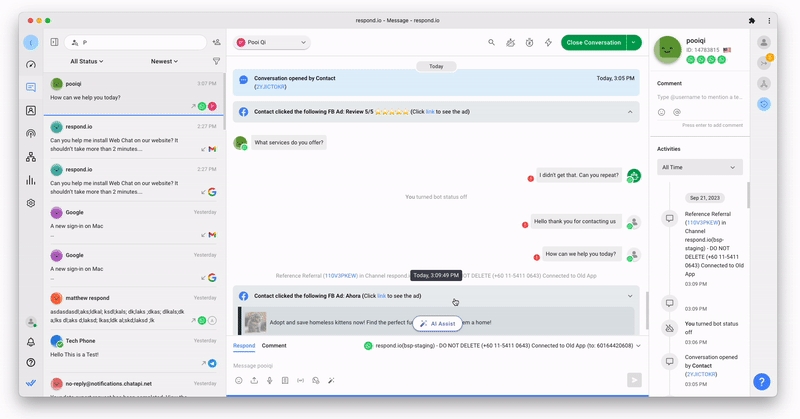Open the Workflows module icon in sidebar
The width and height of the screenshot is (800, 419).
31,157
